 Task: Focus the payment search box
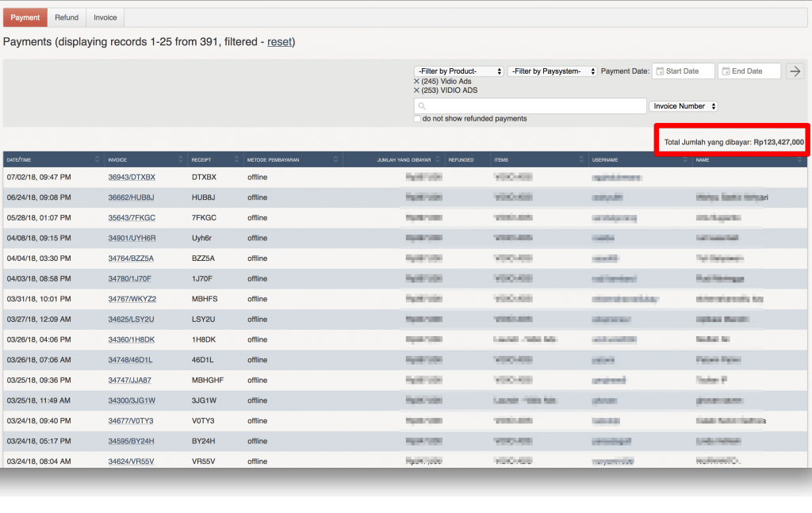[530, 106]
